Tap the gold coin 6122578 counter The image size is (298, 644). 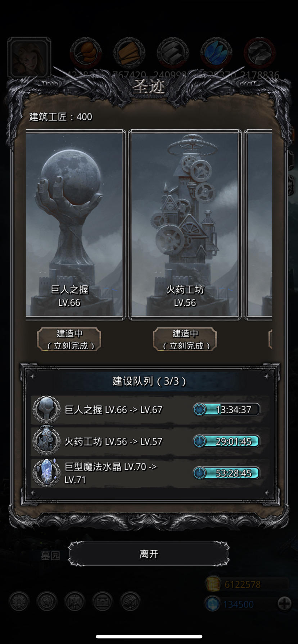click(247, 584)
